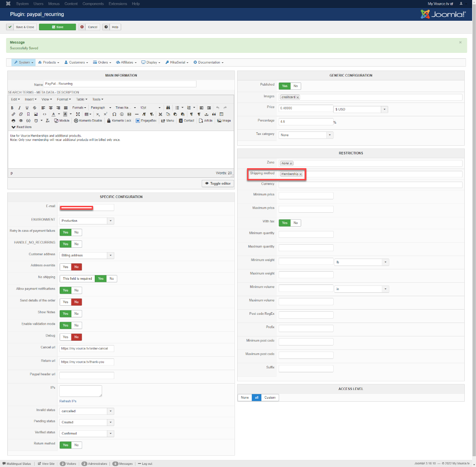Clear formatting icon in editor

pos(48,121)
